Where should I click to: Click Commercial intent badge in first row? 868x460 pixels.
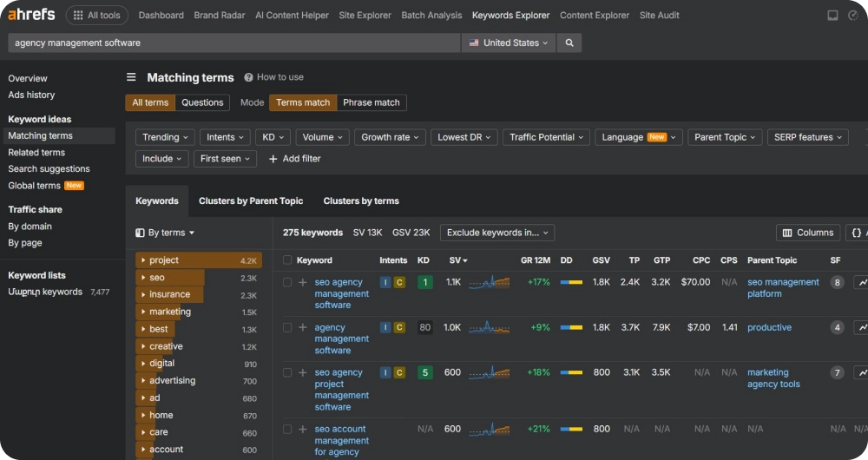(399, 282)
